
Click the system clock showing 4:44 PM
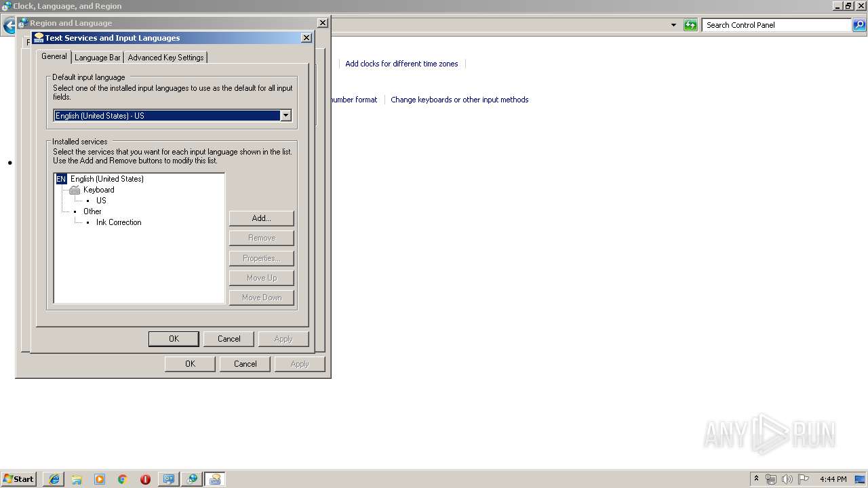(833, 479)
